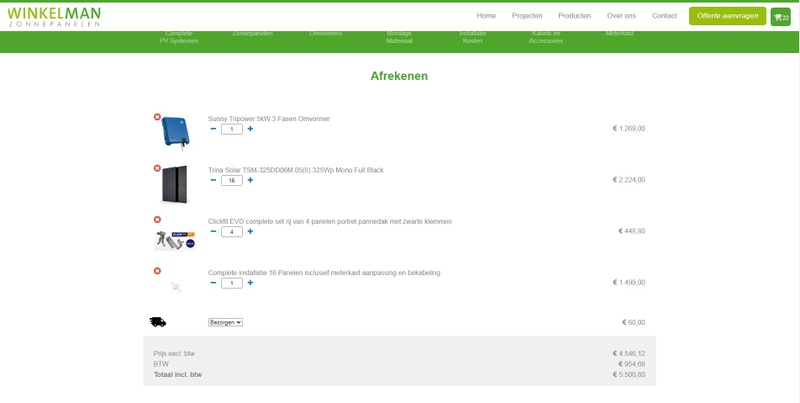Remove Sunny Tripower omvormer from cart
Screen dimensions: 800x403
click(x=157, y=117)
